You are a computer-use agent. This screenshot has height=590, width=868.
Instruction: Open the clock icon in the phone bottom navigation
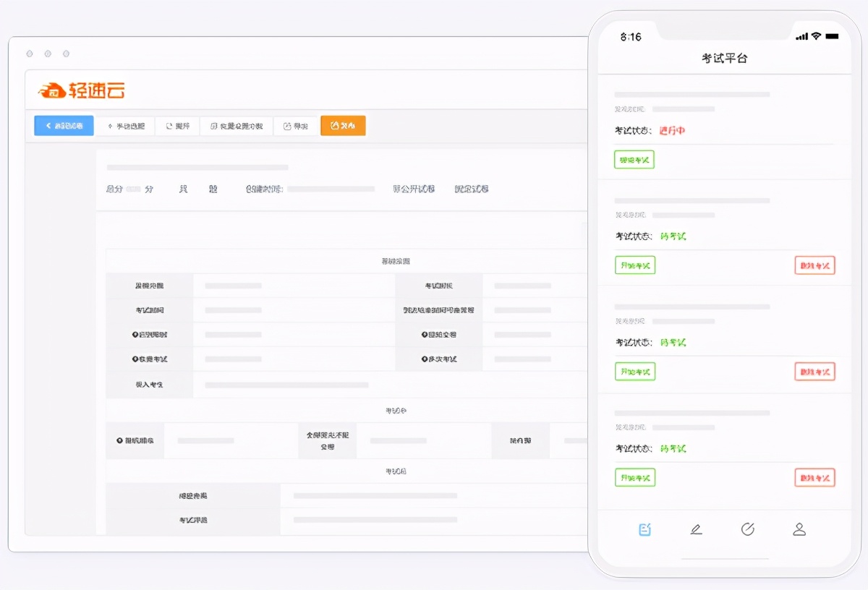748,529
